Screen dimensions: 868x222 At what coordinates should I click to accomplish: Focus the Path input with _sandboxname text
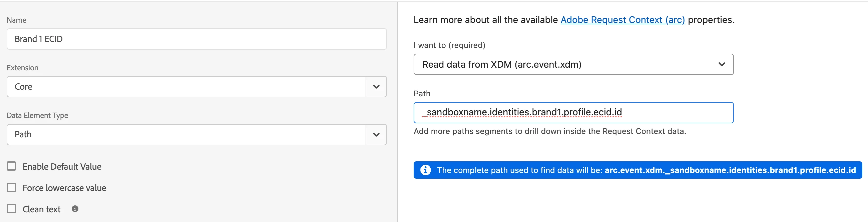(x=573, y=113)
